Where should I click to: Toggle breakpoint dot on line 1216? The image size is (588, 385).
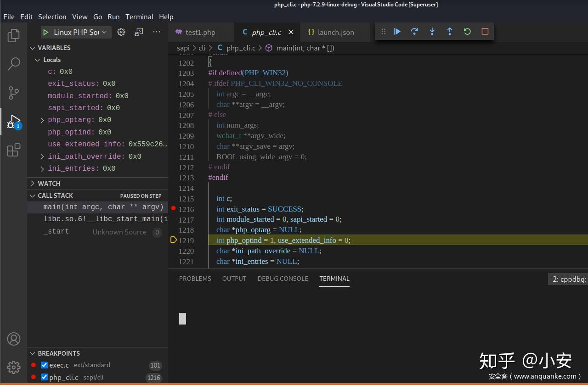tap(173, 209)
